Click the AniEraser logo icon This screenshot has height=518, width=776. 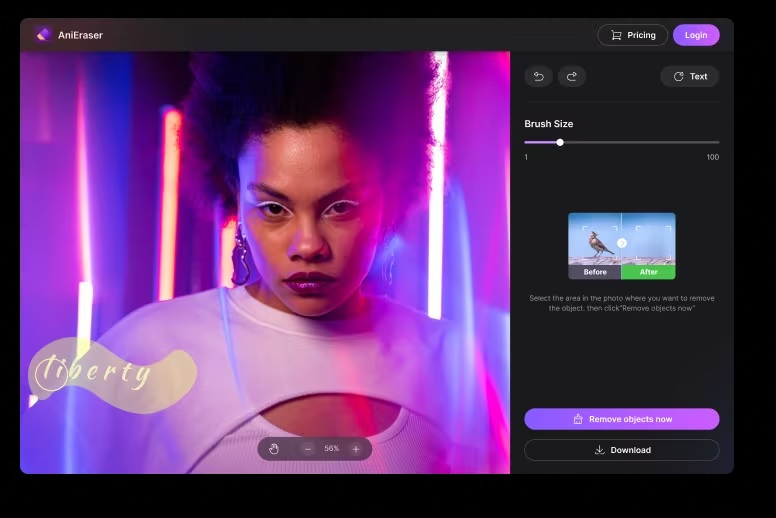click(44, 35)
